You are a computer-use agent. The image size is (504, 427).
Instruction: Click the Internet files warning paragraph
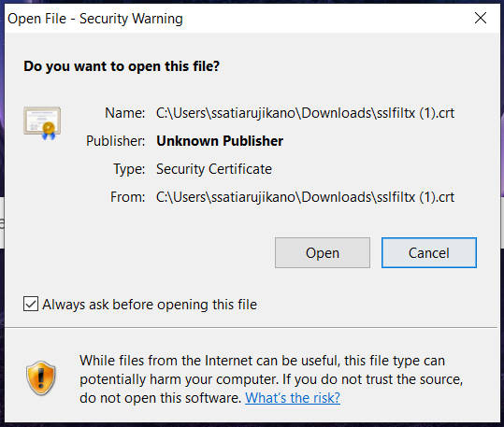pos(271,379)
